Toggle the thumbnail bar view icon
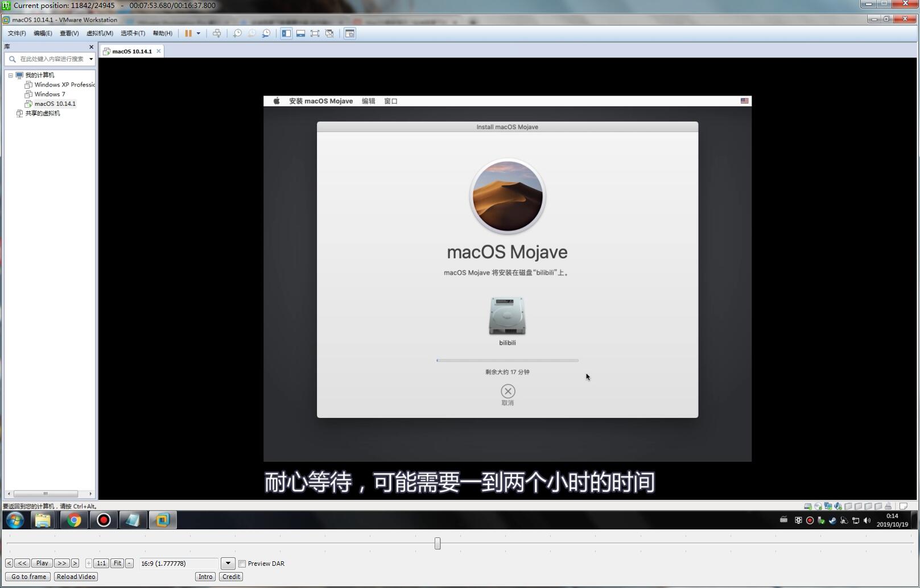Screen dimensions: 920x588 [x=300, y=34]
